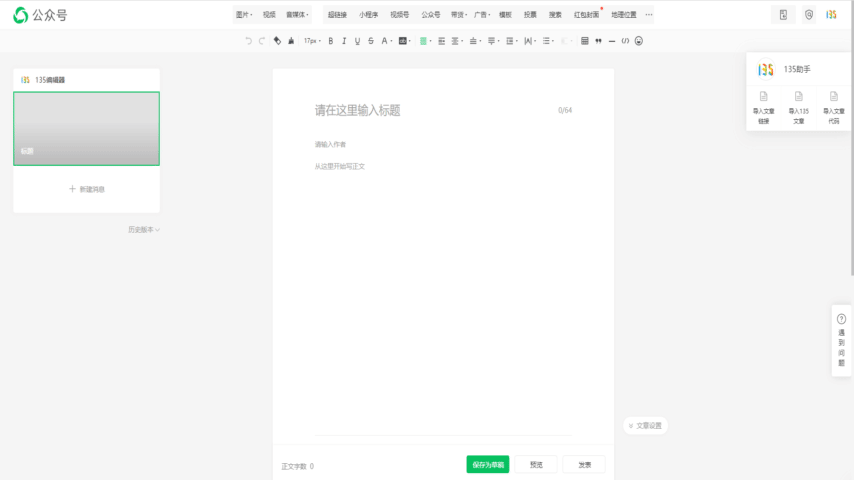854x480 pixels.
Task: Click the 模板 menu item
Action: coord(505,15)
